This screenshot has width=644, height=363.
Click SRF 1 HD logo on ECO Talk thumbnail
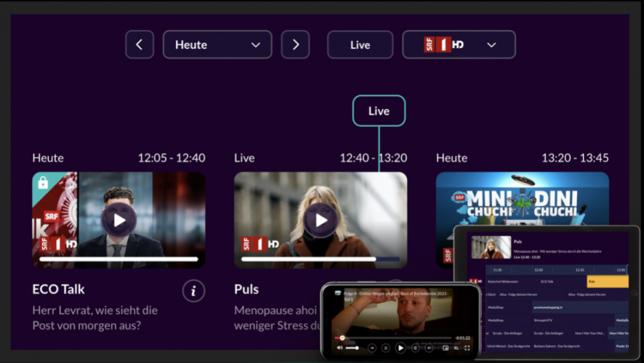pyautogui.click(x=59, y=245)
